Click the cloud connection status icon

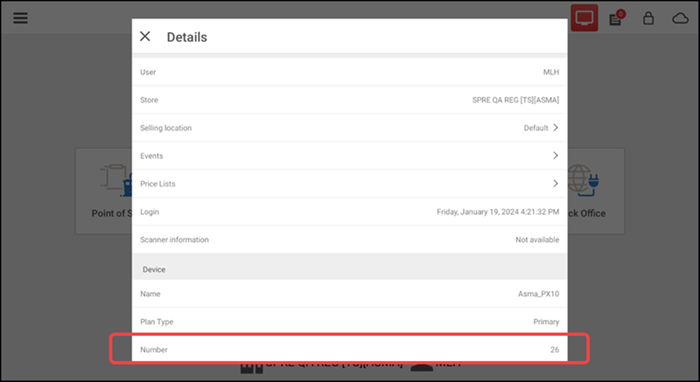tap(680, 18)
